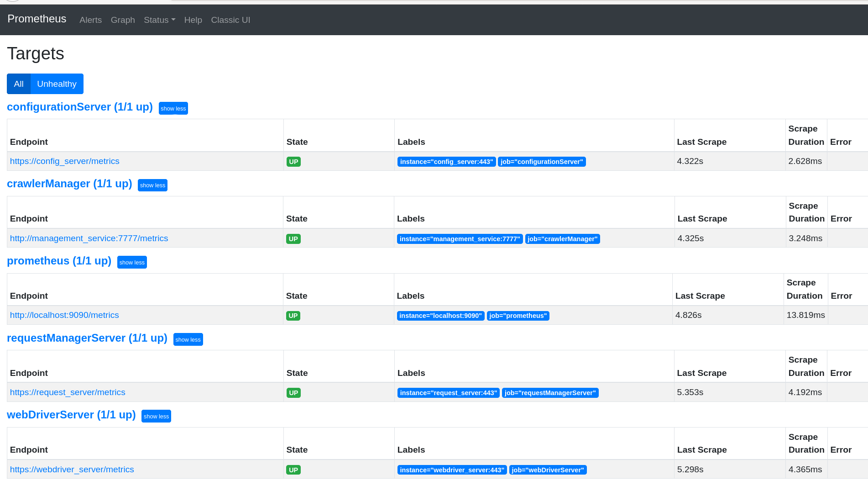Click instance="config_server:443" label badge

point(446,162)
